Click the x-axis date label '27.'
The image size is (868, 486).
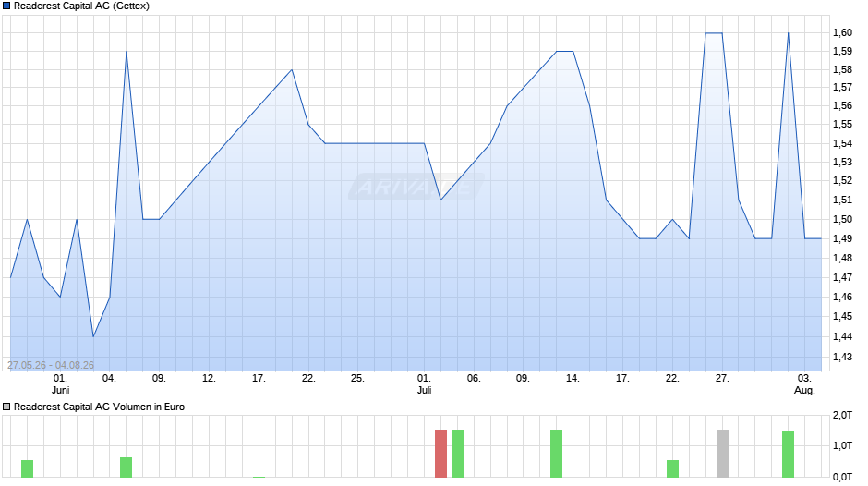point(722,378)
